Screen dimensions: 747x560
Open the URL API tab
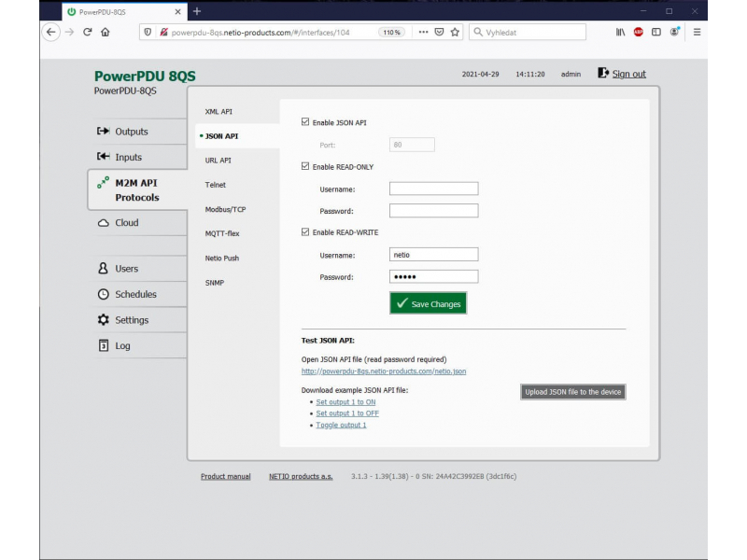coord(218,161)
